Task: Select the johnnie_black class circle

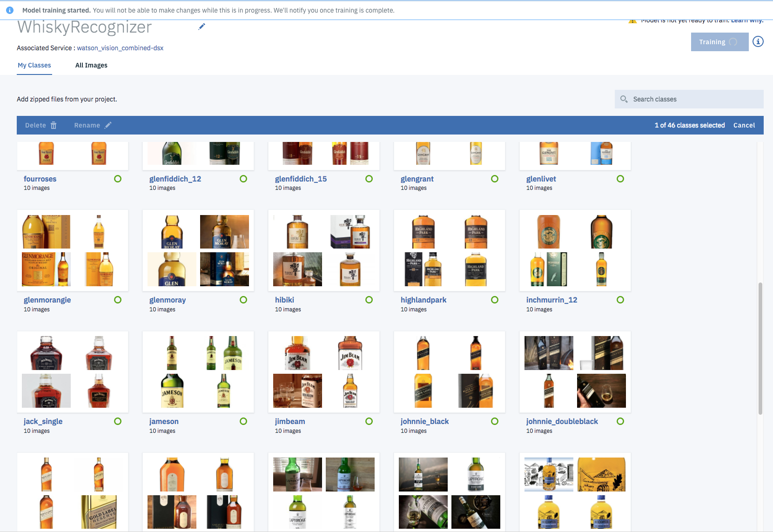Action: tap(495, 421)
